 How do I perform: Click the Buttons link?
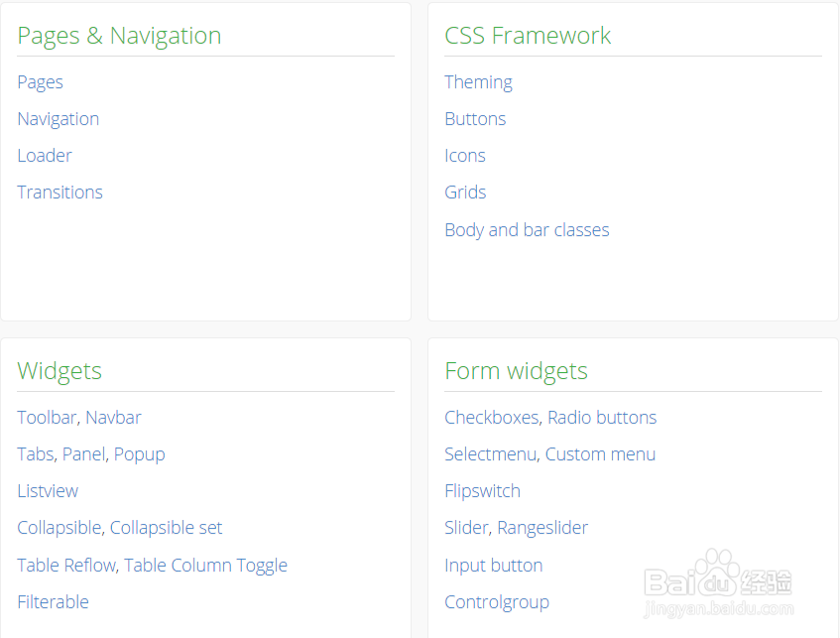475,118
